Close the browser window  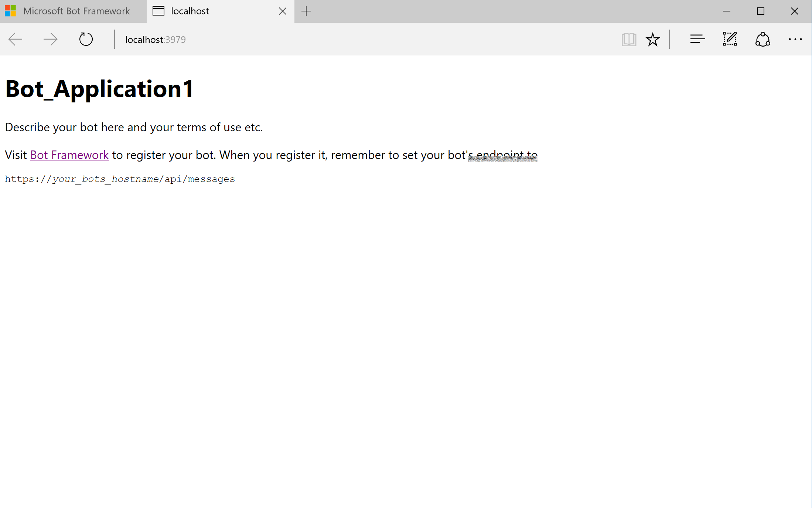pos(795,11)
